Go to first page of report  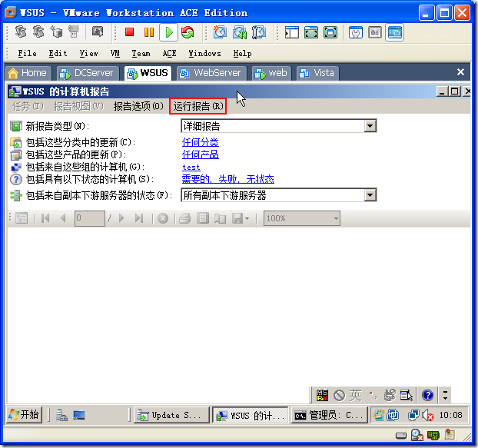pyautogui.click(x=45, y=218)
